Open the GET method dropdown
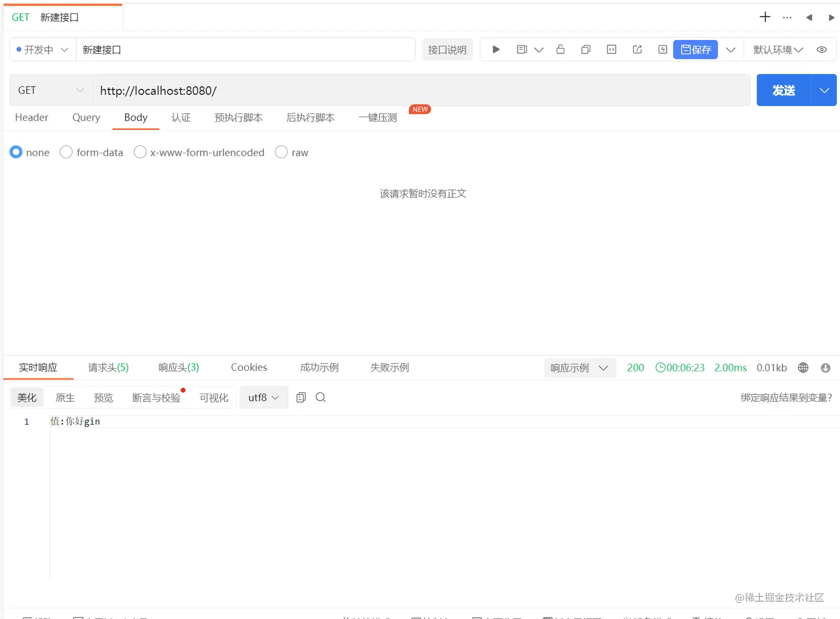The image size is (840, 619). [x=50, y=90]
